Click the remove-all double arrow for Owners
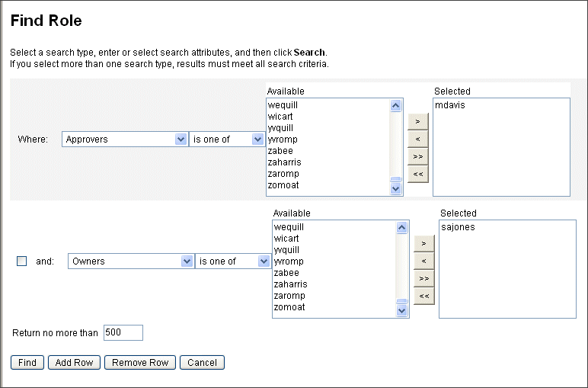The height and width of the screenshot is (388, 588). [423, 296]
